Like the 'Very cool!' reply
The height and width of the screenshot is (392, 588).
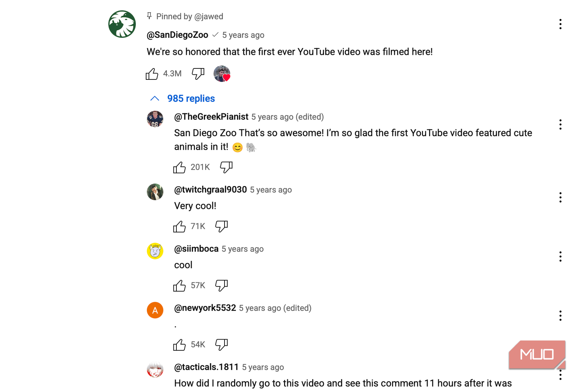pyautogui.click(x=179, y=226)
